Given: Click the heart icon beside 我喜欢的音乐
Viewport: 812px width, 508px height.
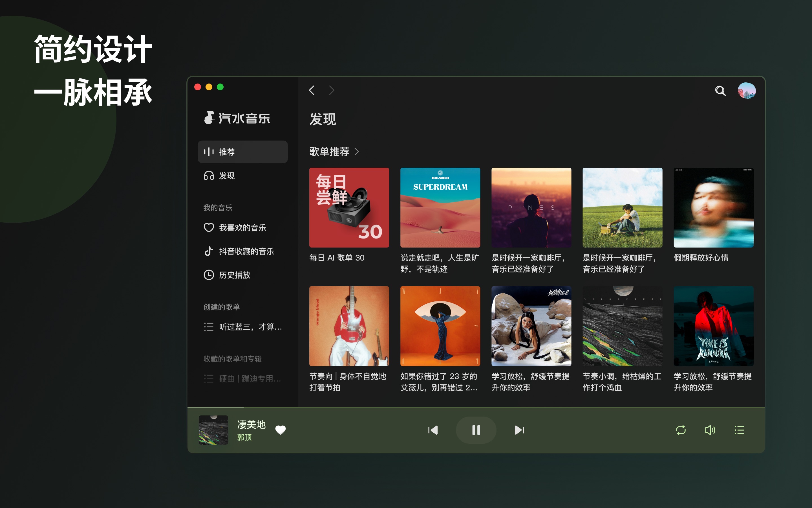Looking at the screenshot, I should click(x=209, y=228).
